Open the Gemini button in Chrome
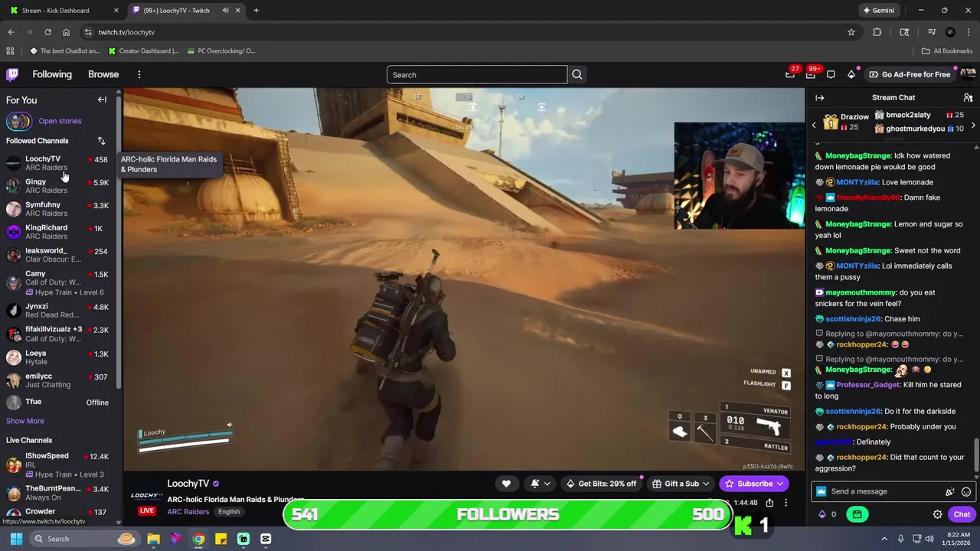Viewport: 980px width, 551px height. 878,11
